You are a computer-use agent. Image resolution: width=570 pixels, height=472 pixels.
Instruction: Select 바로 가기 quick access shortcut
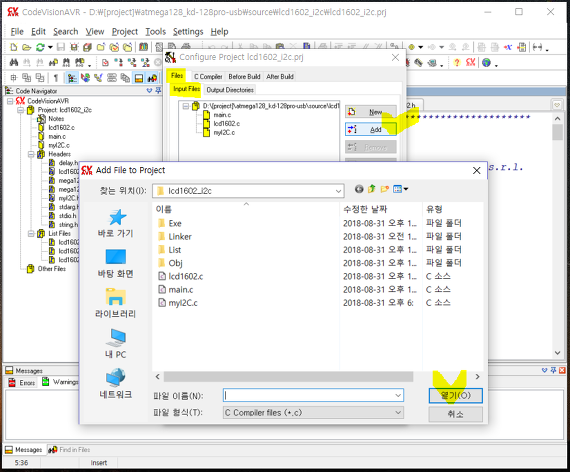point(116,224)
